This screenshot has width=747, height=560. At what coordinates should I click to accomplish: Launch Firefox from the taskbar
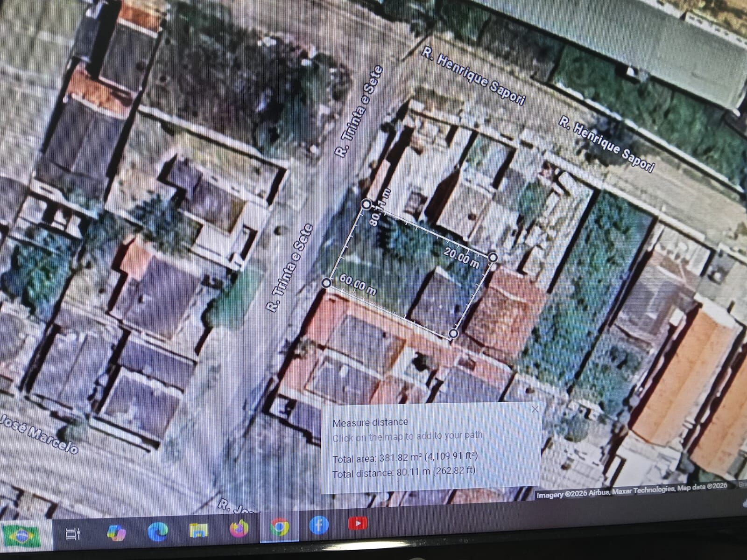[x=239, y=529]
